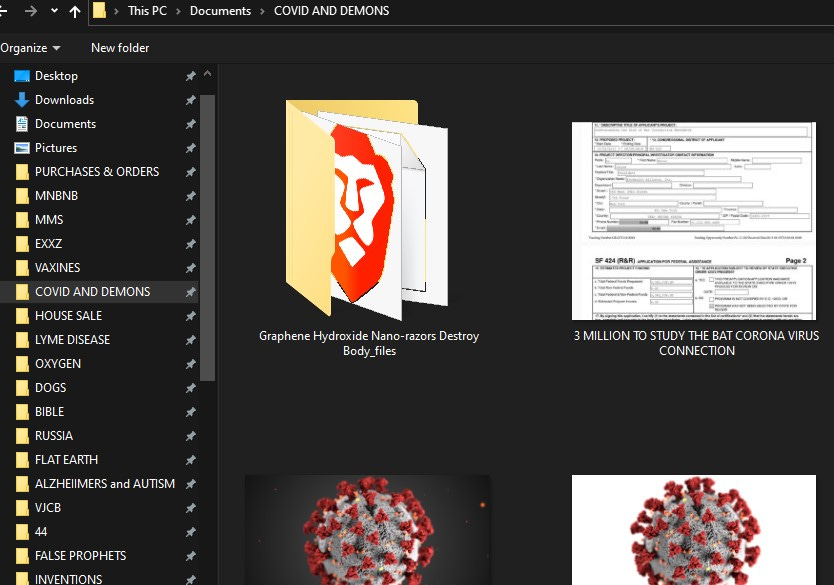Viewport: 834px width, 585px height.
Task: Click folder icon beside DOGS
Action: click(x=22, y=388)
